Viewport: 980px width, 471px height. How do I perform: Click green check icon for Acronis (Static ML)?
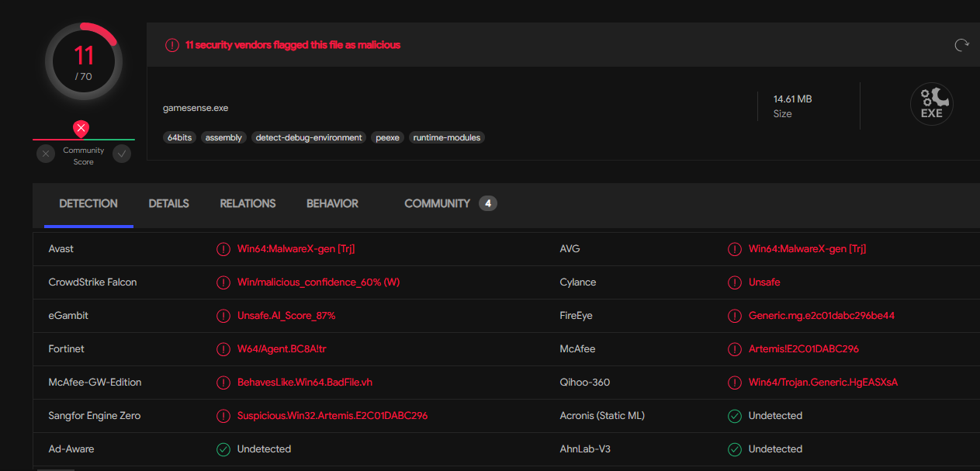tap(735, 416)
